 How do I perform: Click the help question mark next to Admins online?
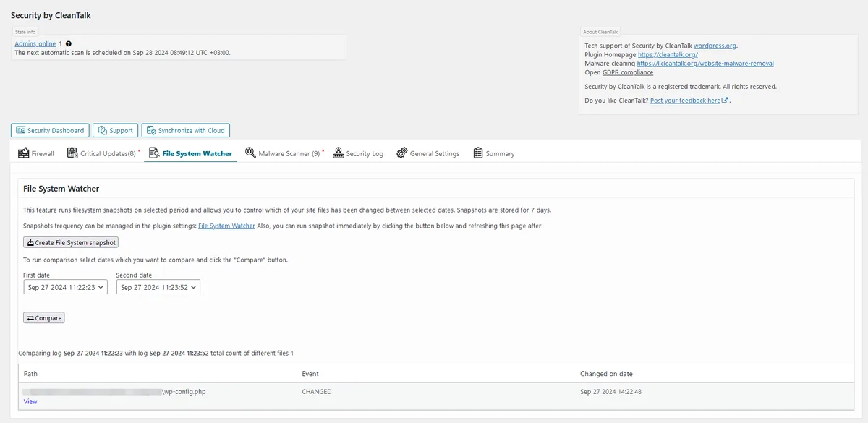pyautogui.click(x=69, y=44)
